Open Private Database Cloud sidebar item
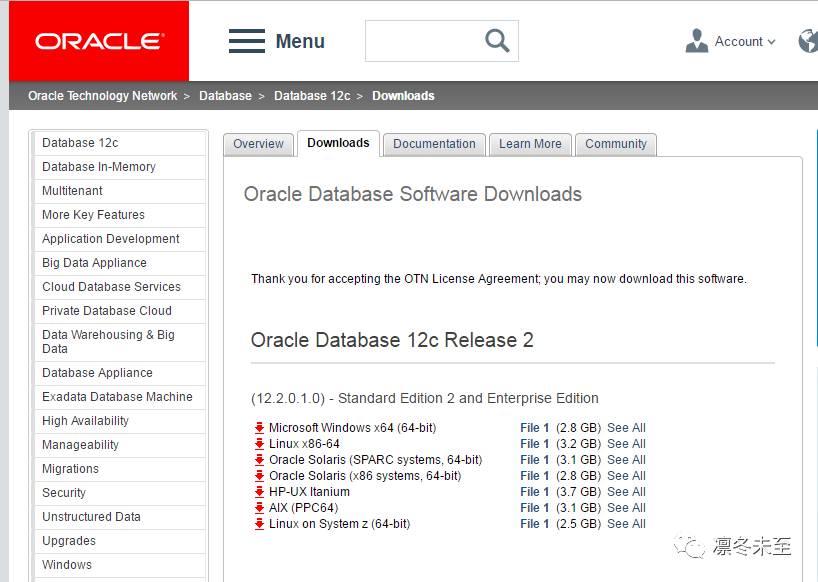This screenshot has height=582, width=818. pos(120,311)
